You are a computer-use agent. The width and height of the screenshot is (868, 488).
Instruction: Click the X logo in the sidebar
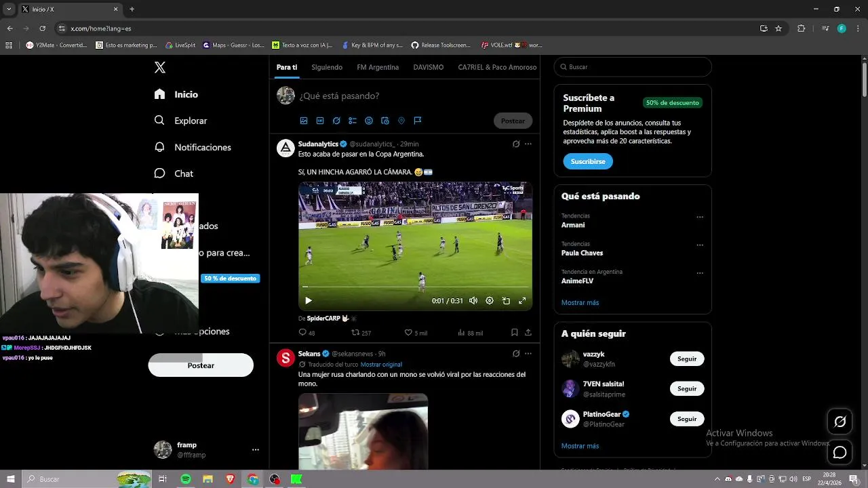[x=160, y=67]
